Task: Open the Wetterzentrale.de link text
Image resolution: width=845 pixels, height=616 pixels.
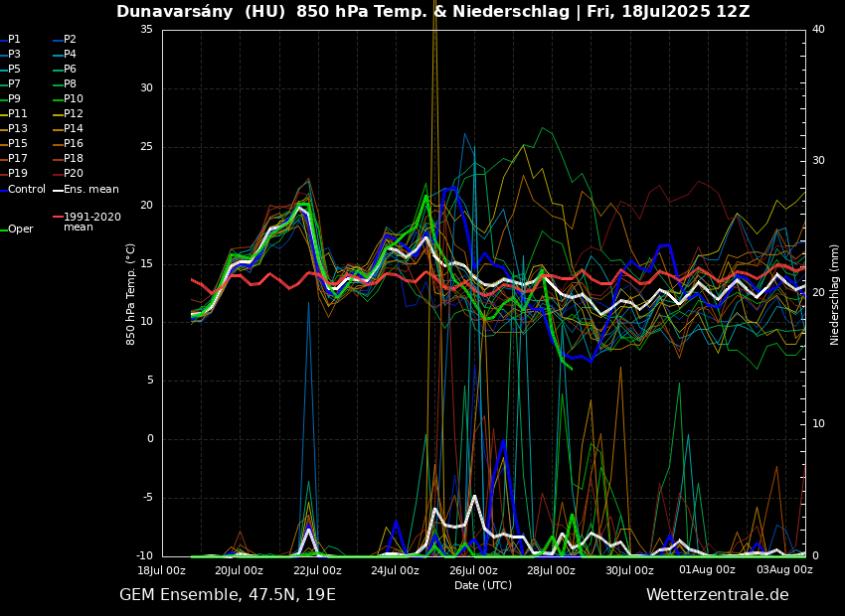Action: (717, 595)
